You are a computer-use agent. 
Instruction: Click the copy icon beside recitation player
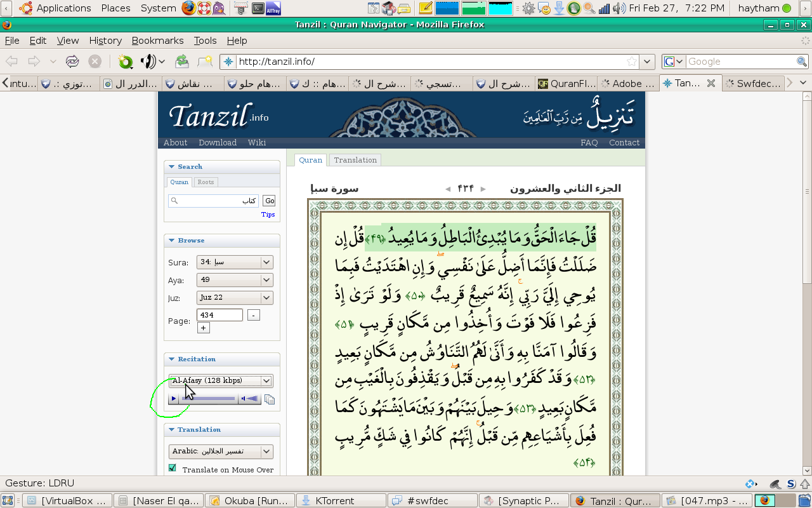click(270, 399)
